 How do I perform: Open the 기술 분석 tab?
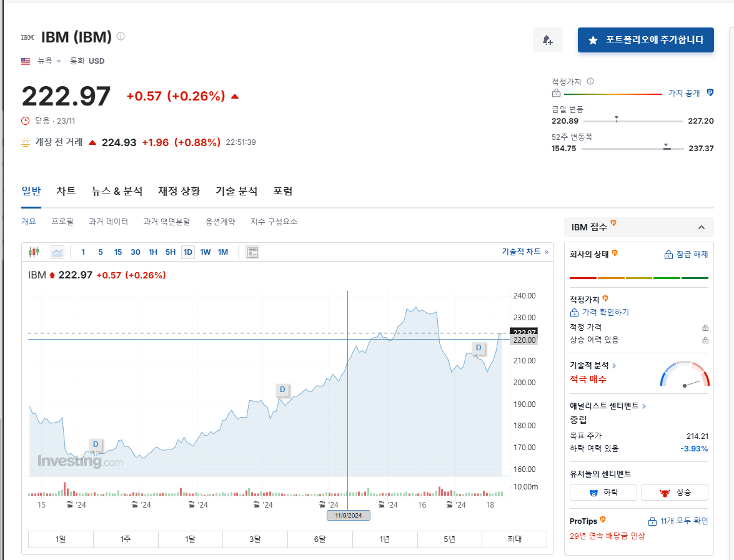point(236,191)
